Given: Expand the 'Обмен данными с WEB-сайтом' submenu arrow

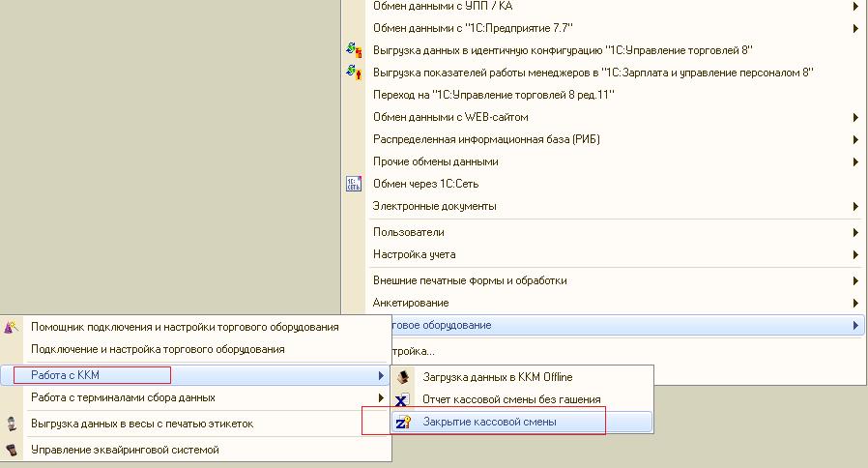Looking at the screenshot, I should coord(855,117).
